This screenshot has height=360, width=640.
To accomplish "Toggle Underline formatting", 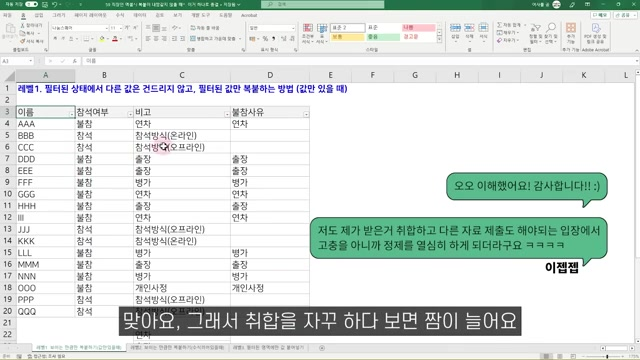I will (x=71, y=38).
